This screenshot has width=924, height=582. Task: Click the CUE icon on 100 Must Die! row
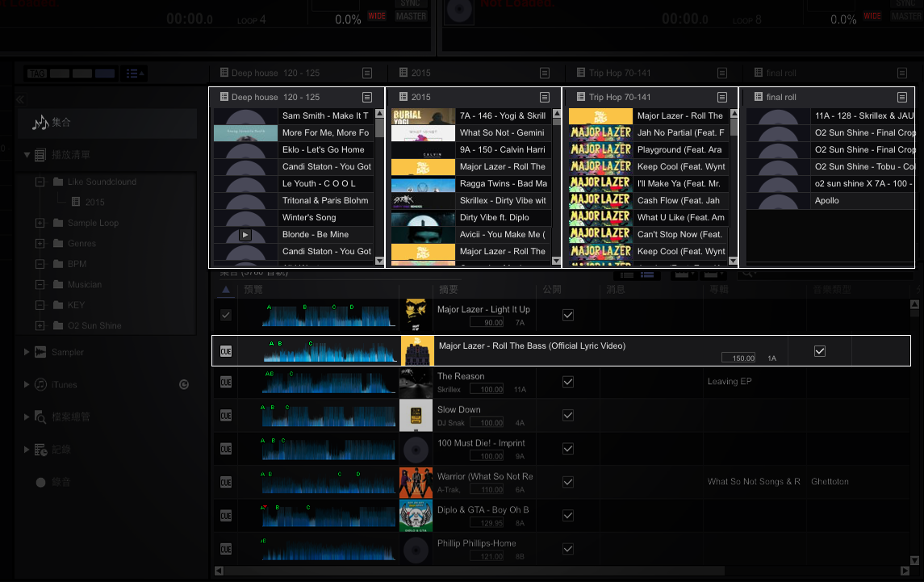point(226,450)
